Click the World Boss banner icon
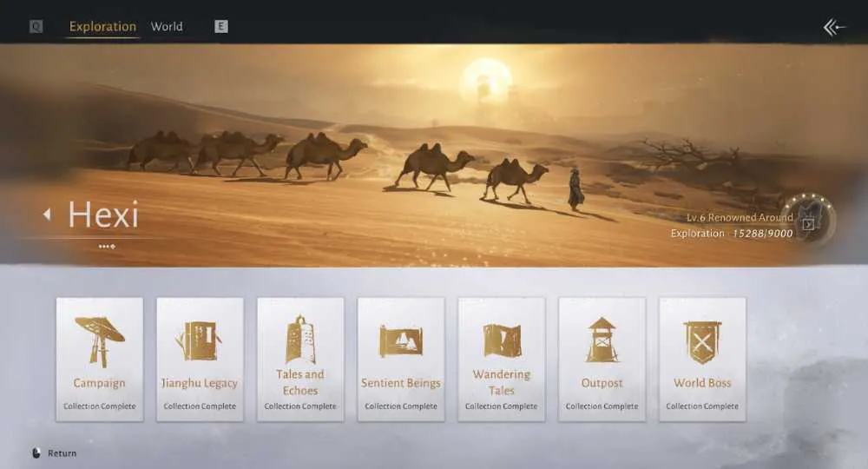The height and width of the screenshot is (469, 868). tap(702, 342)
